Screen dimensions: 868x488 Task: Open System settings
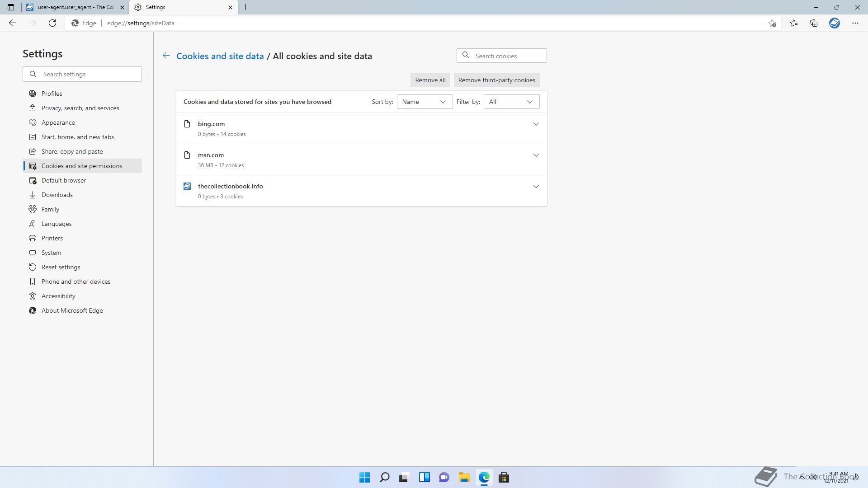coord(82,253)
